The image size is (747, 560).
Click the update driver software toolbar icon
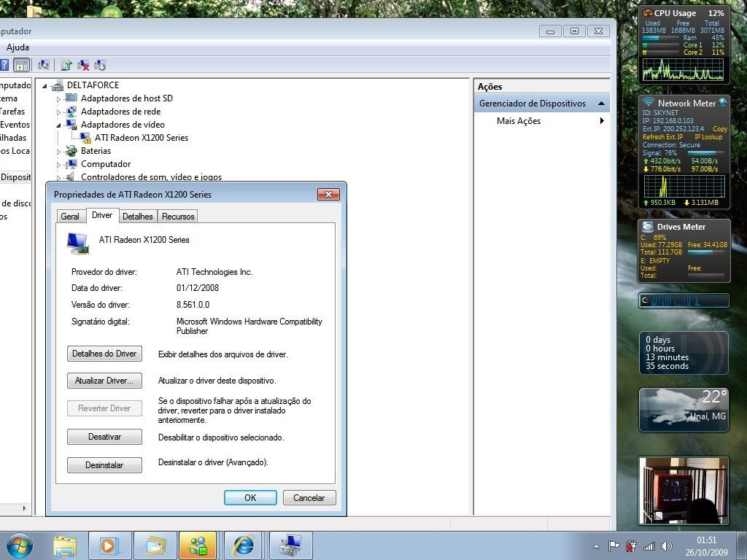pos(66,65)
